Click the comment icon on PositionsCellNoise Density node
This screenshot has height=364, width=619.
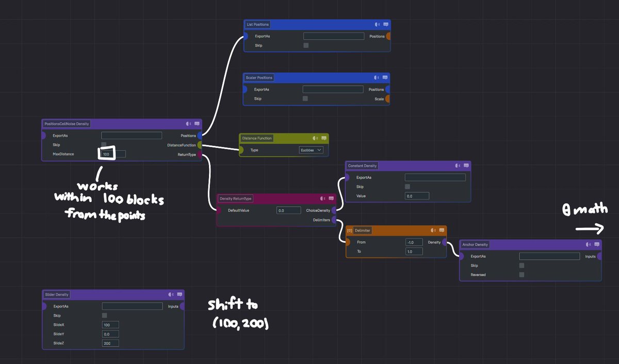click(197, 124)
